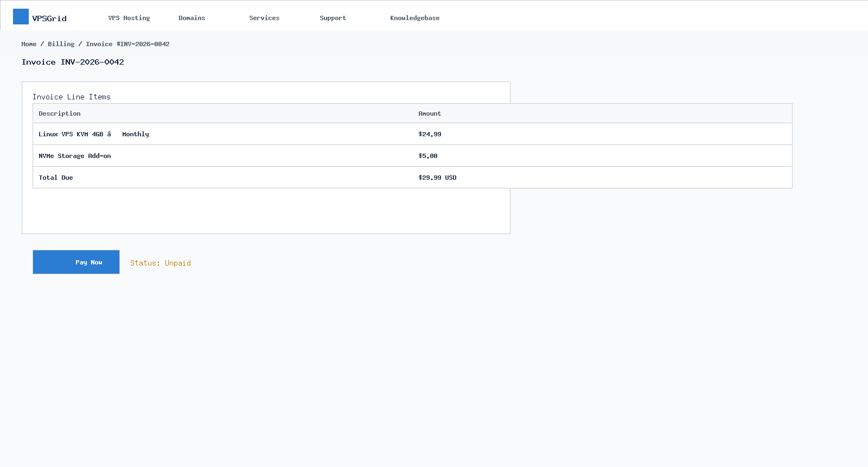Click the Total Due row label

click(x=56, y=178)
